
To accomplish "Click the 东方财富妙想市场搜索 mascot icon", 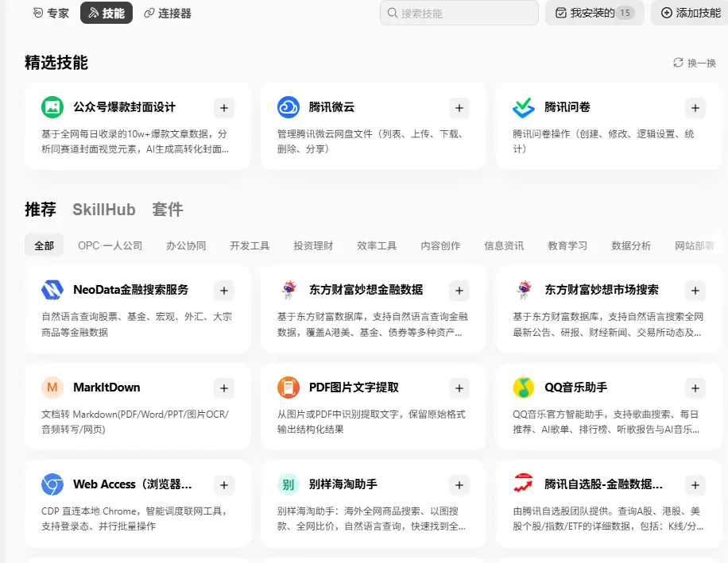I will point(524,290).
